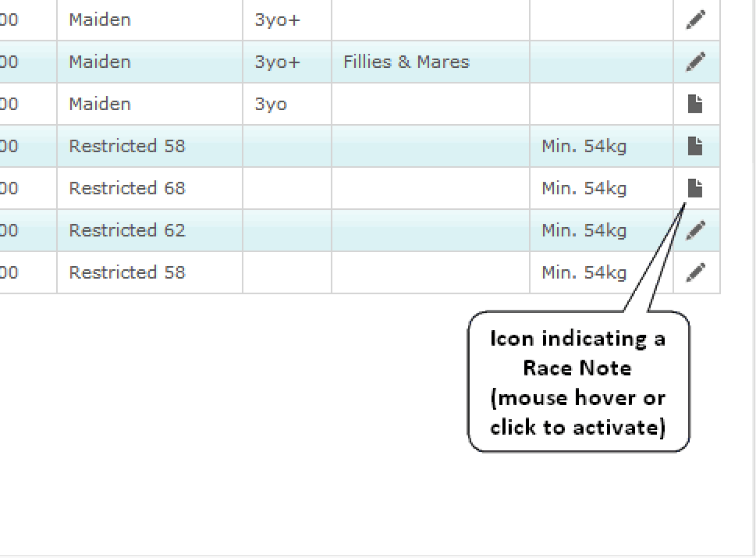Click the Maiden cell in the 3yo row
756x558 pixels.
pos(100,104)
